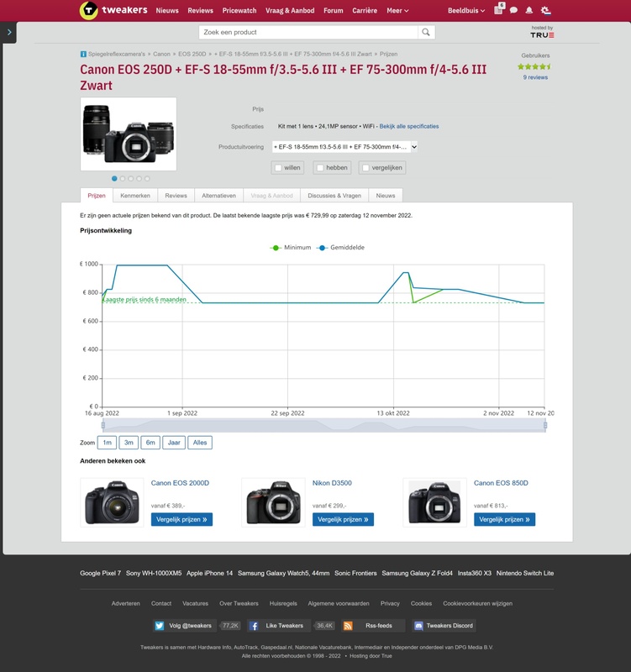
Task: Expand the Meer menu
Action: [397, 10]
